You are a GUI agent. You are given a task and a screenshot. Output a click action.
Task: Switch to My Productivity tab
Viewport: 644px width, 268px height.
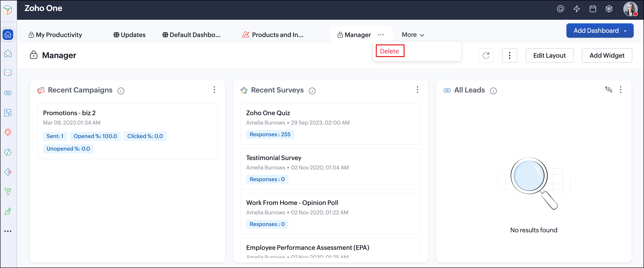point(56,35)
